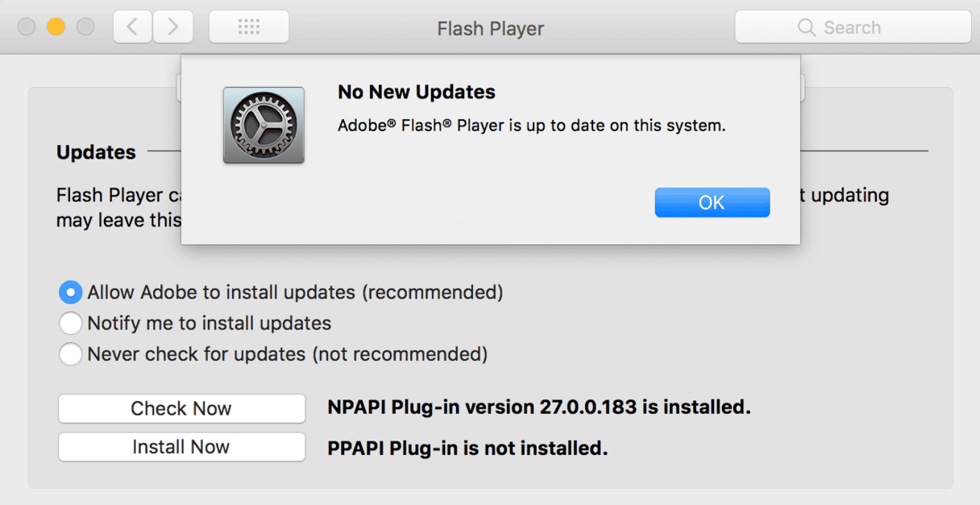Go back with the left arrow button

click(133, 27)
